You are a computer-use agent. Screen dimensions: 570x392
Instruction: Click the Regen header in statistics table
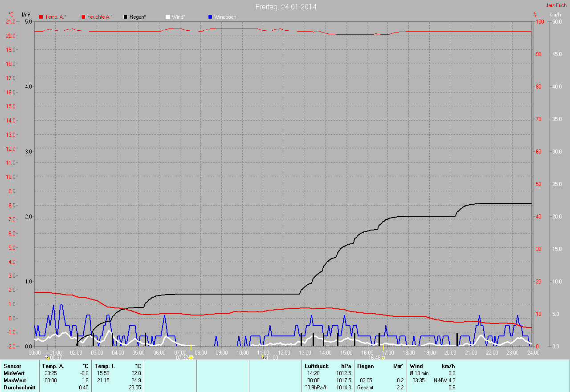coord(366,366)
